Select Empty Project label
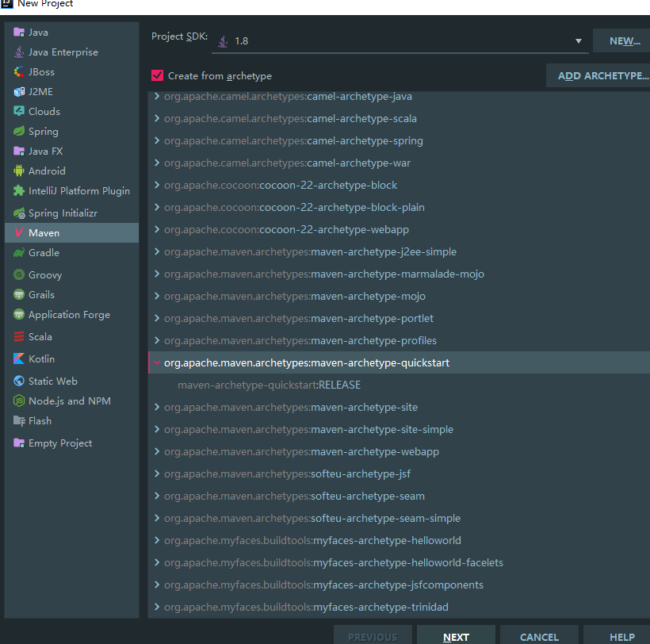The height and width of the screenshot is (644, 650). tap(60, 443)
